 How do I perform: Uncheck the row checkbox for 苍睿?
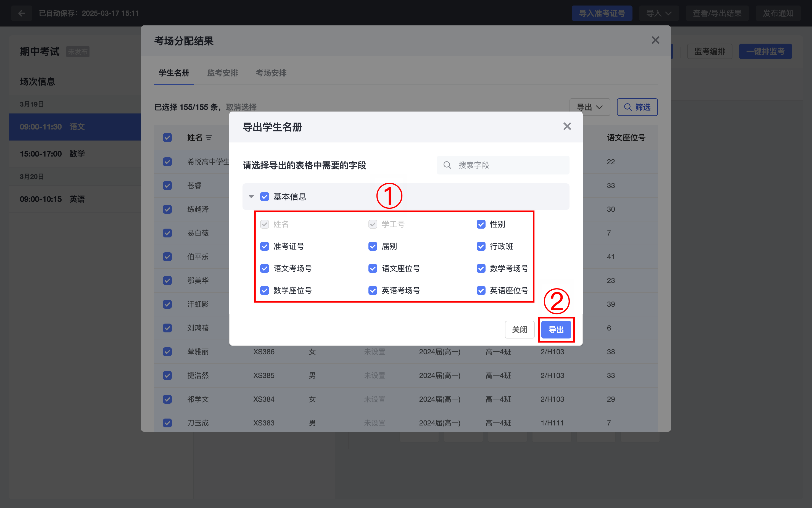pyautogui.click(x=167, y=186)
